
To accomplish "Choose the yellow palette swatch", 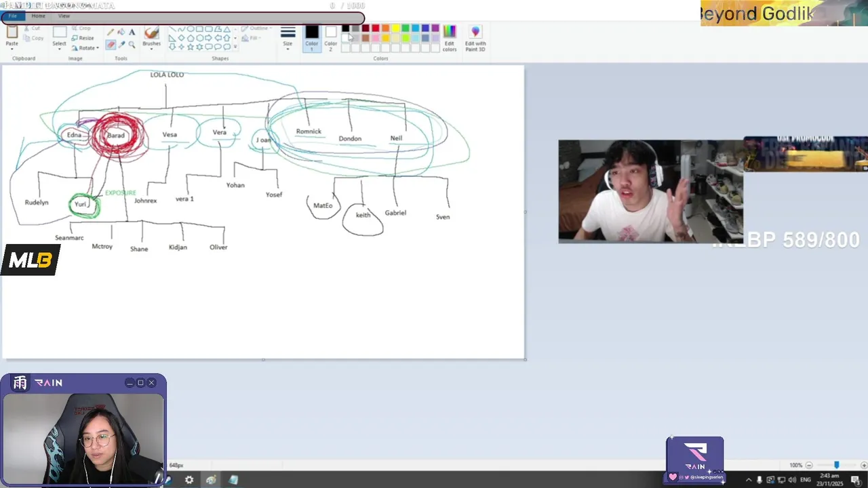I will click(x=395, y=28).
